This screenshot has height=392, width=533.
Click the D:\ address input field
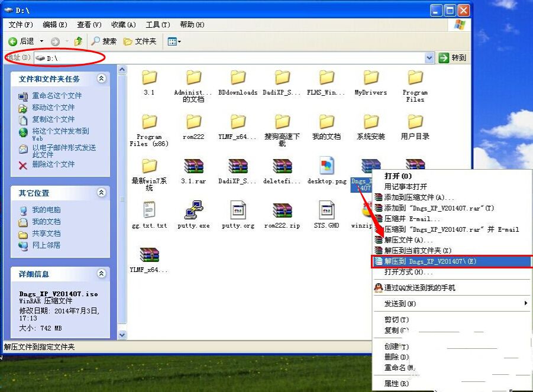tap(231, 58)
